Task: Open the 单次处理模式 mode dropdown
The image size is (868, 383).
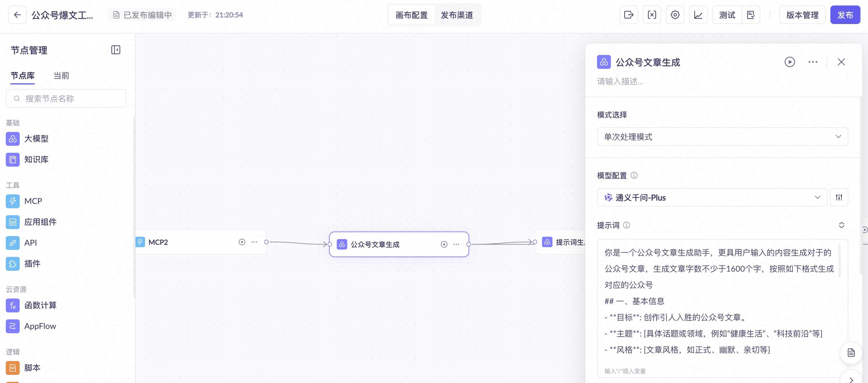Action: pyautogui.click(x=722, y=137)
